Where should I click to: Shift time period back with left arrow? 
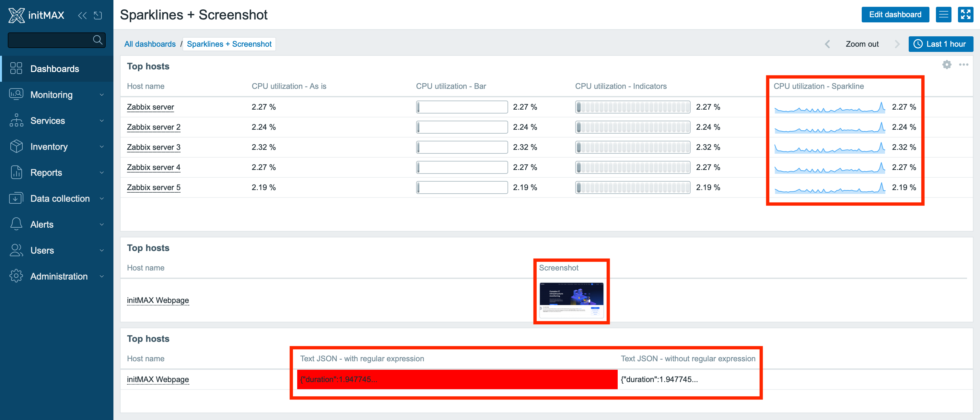pos(827,44)
